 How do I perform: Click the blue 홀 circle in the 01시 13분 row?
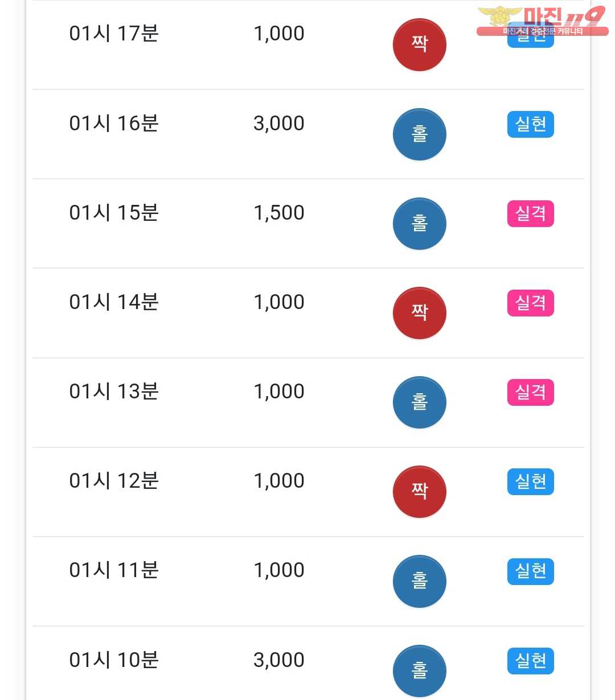pyautogui.click(x=419, y=402)
